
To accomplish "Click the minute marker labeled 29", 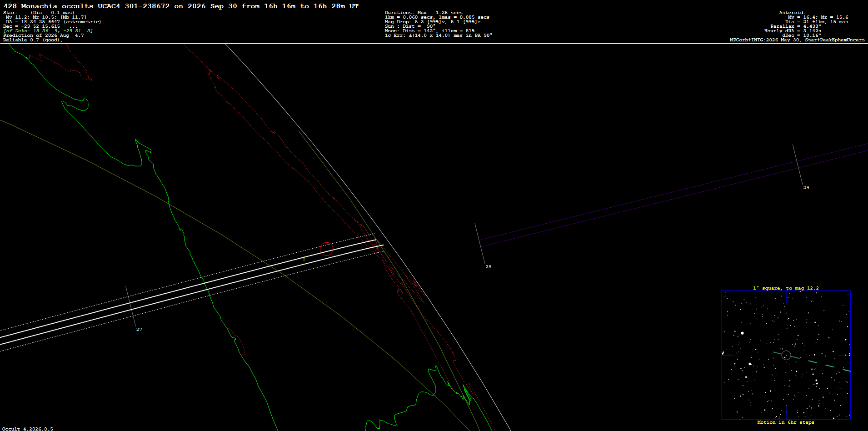I will [806, 188].
